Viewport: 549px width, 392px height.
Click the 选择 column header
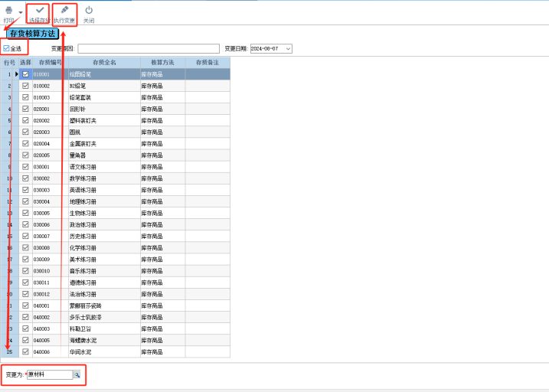pyautogui.click(x=25, y=63)
